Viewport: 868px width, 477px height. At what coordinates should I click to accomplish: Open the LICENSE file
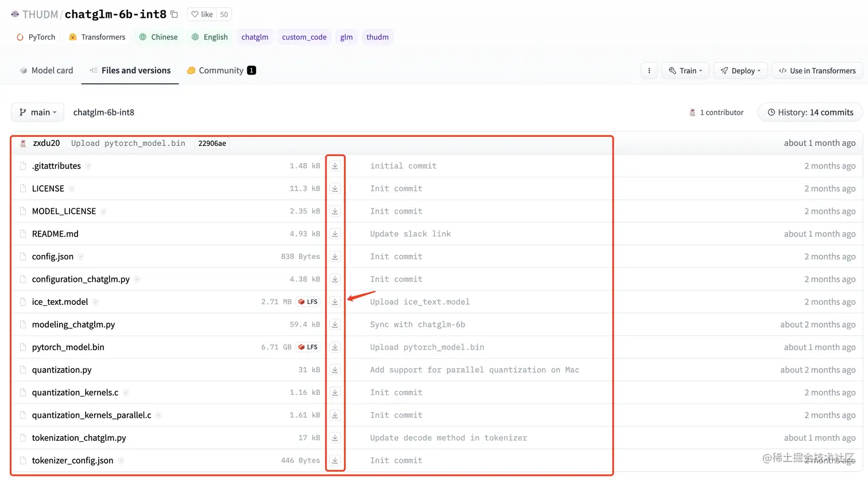click(48, 188)
